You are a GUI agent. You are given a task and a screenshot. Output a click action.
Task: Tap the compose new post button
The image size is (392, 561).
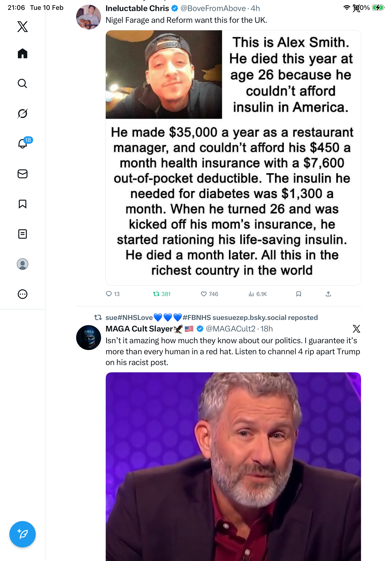[x=23, y=534]
